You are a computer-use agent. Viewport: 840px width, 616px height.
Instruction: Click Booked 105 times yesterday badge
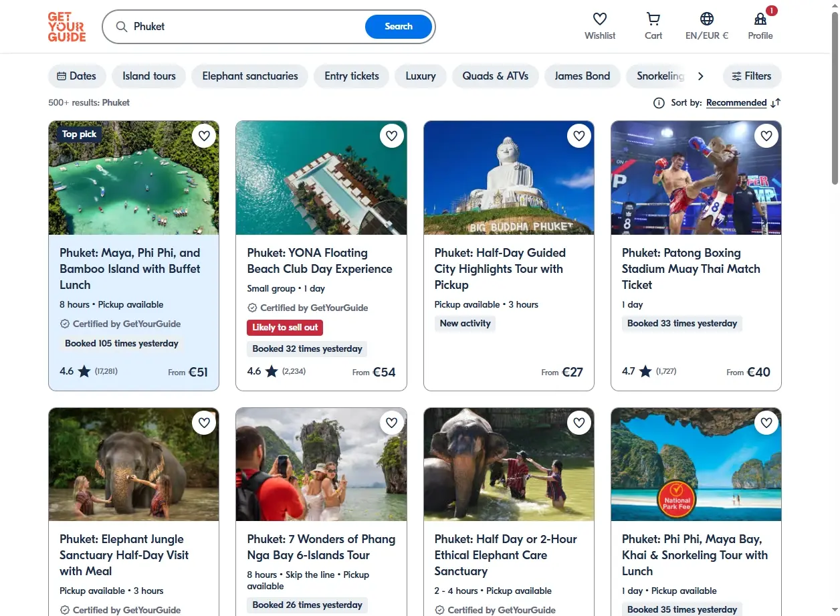click(122, 344)
